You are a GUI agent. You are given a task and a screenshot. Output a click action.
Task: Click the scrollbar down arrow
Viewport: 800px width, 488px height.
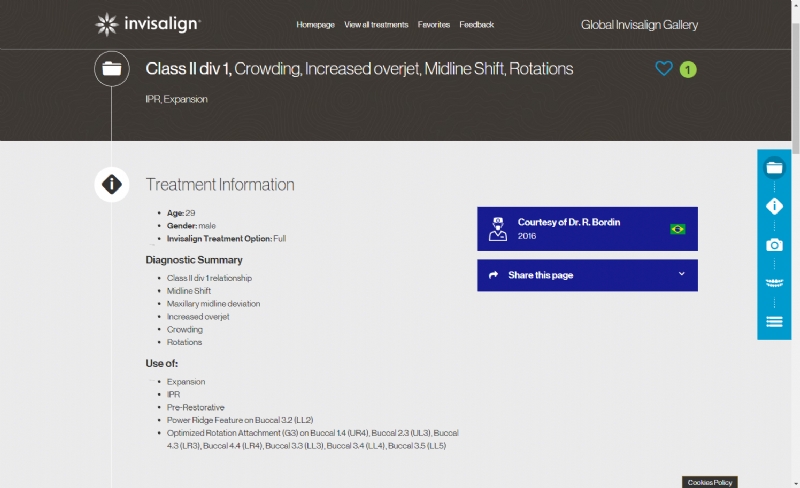(x=795, y=484)
